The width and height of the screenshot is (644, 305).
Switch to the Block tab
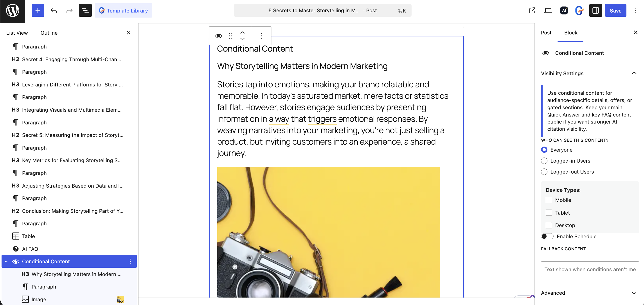[571, 32]
